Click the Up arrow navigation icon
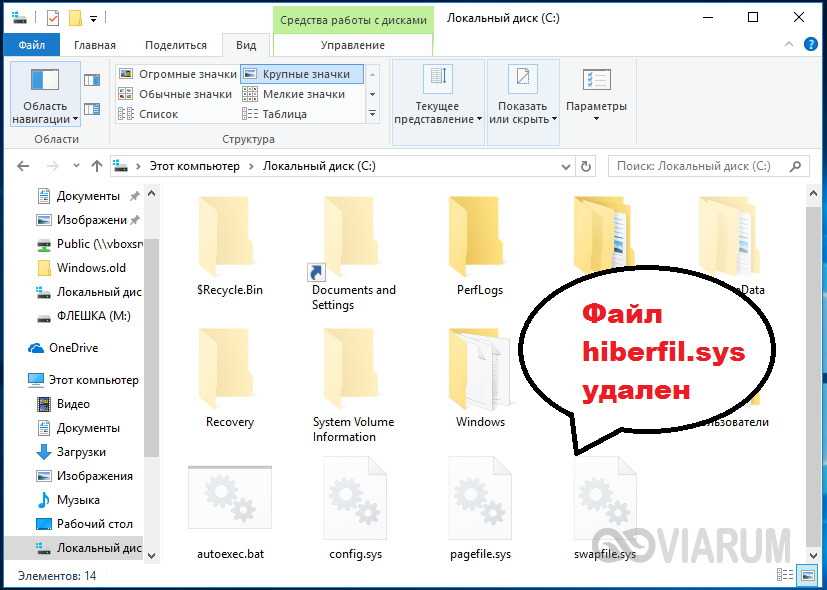The image size is (827, 590). (x=97, y=166)
